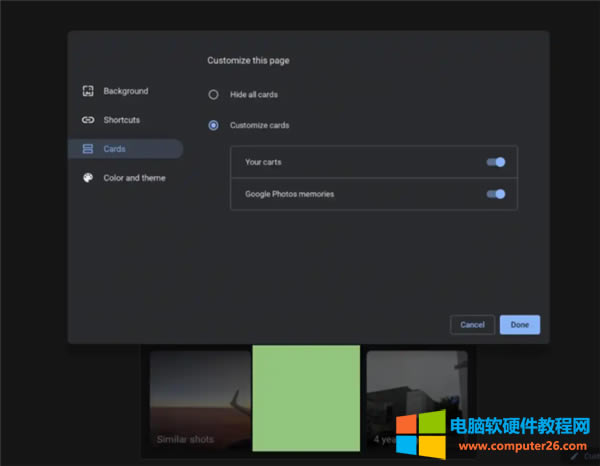The height and width of the screenshot is (466, 600).
Task: Click the Cards stacked-rows icon
Action: [x=88, y=149]
